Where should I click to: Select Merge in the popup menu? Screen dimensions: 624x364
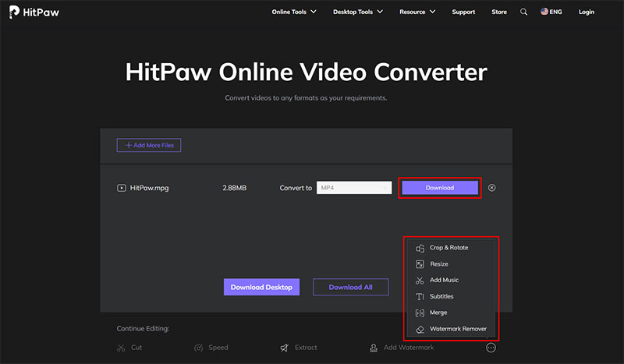[438, 313]
